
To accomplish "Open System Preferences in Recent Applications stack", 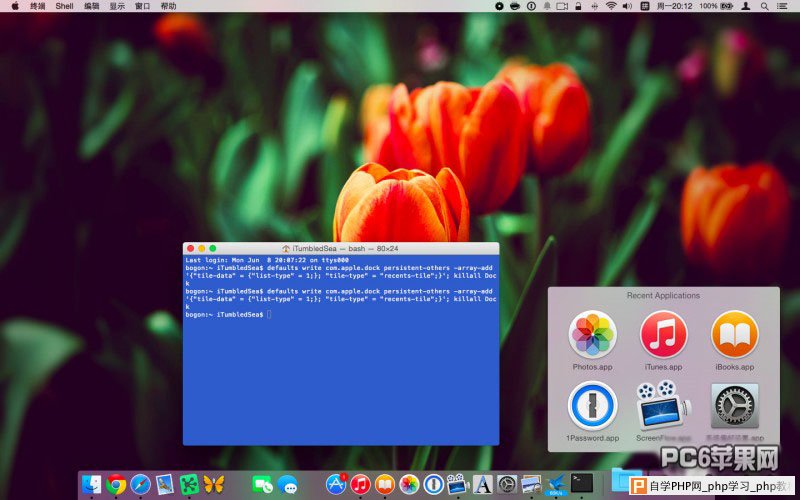I will [x=735, y=406].
